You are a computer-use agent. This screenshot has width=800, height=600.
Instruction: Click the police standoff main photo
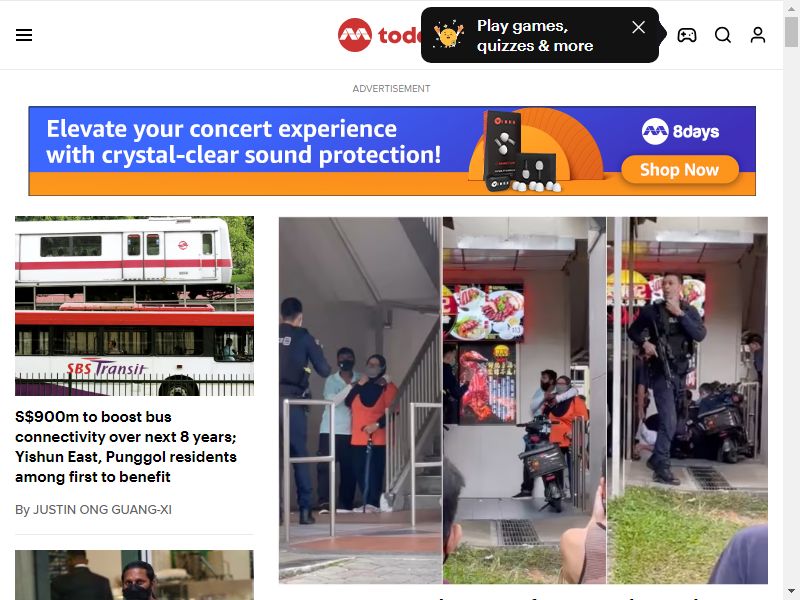523,401
